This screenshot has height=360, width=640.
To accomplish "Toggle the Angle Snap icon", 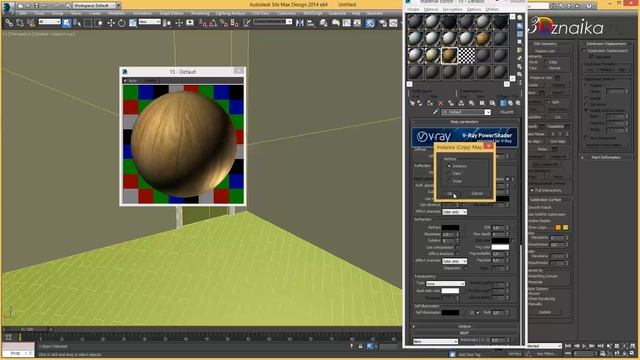I will (x=213, y=23).
